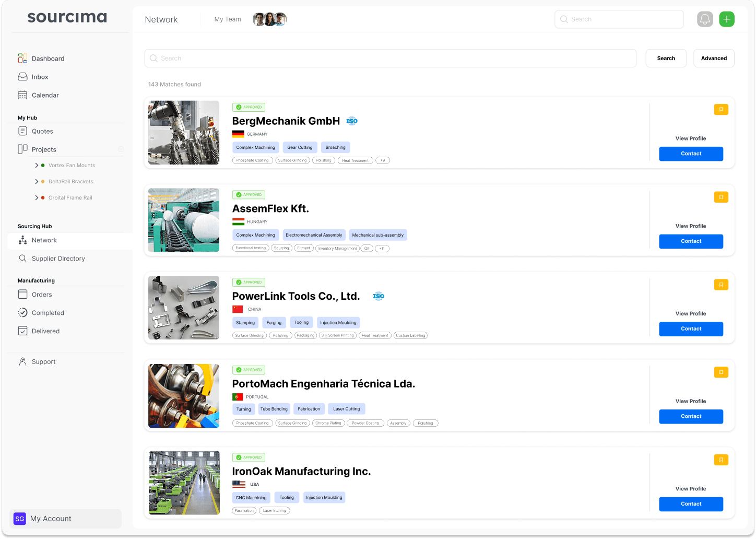Viewport: 756px width, 539px height.
Task: Expand the Orbital Frame Rail project
Action: tap(37, 198)
